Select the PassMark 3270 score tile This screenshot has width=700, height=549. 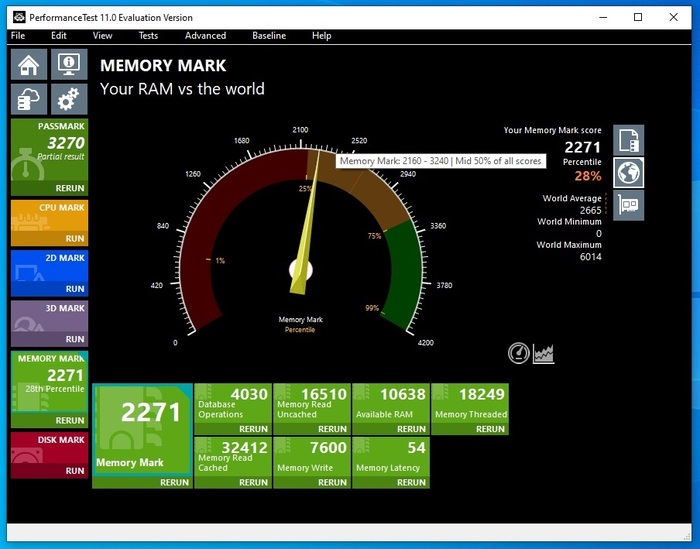click(49, 150)
